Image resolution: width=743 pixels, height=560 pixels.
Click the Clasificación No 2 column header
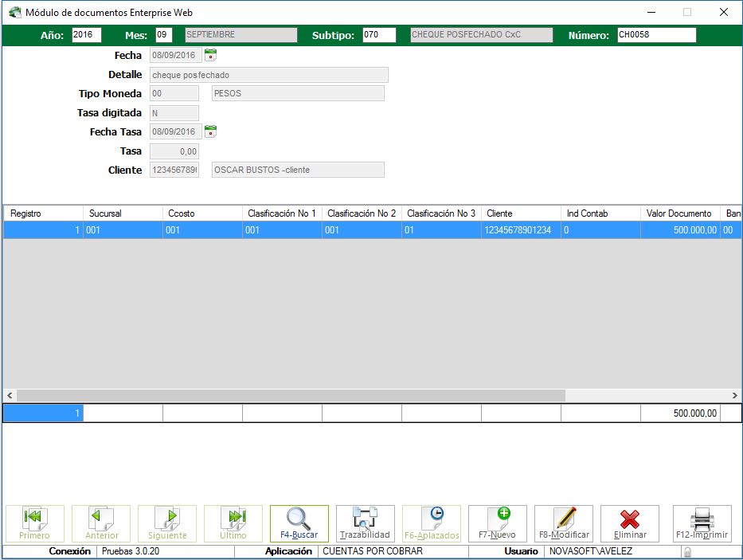tap(362, 213)
